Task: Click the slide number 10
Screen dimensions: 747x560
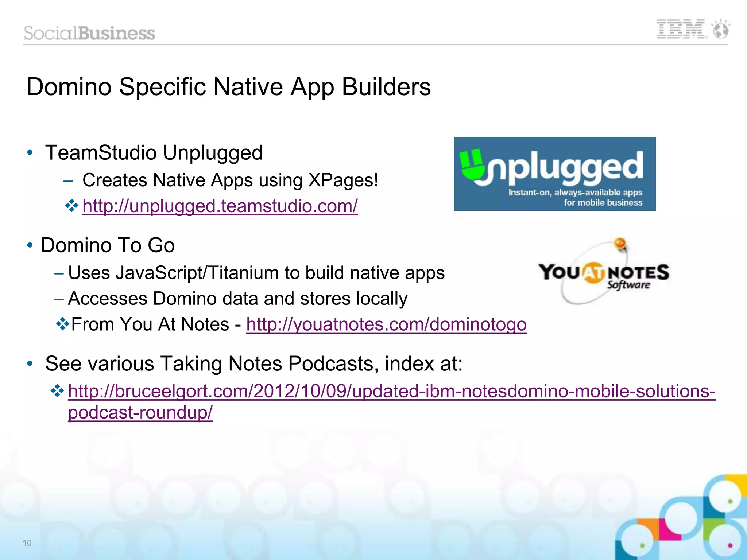Action: [27, 543]
